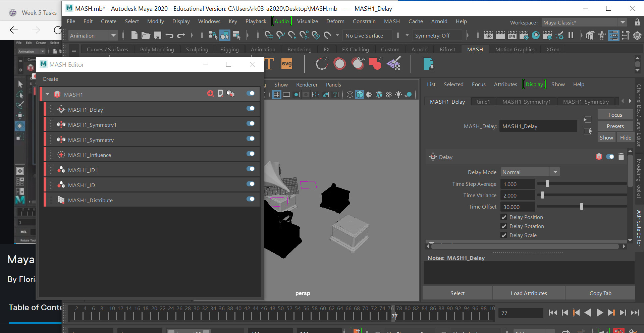This screenshot has width=644, height=333.
Task: Uncheck the Delay Rotation checkbox
Action: click(504, 226)
